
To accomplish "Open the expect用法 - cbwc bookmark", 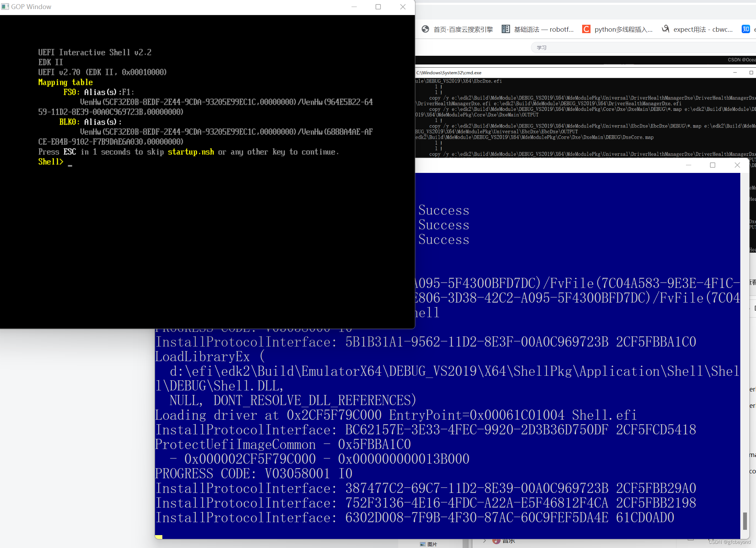I will pos(704,29).
